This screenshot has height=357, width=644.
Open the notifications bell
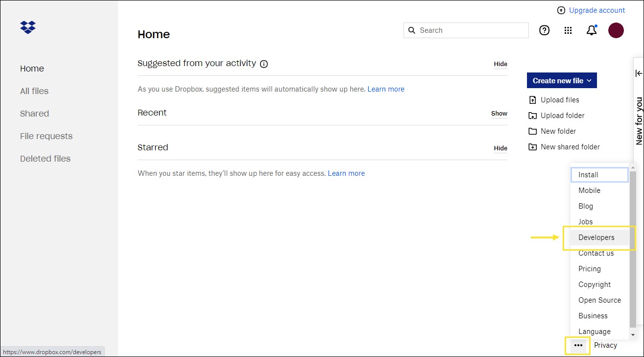(x=591, y=30)
